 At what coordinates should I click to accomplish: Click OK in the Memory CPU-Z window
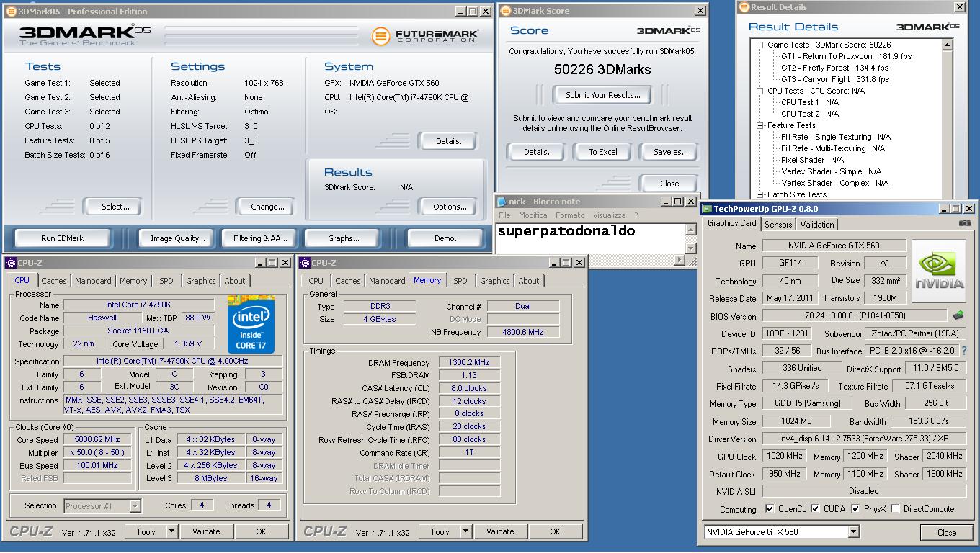pyautogui.click(x=555, y=531)
